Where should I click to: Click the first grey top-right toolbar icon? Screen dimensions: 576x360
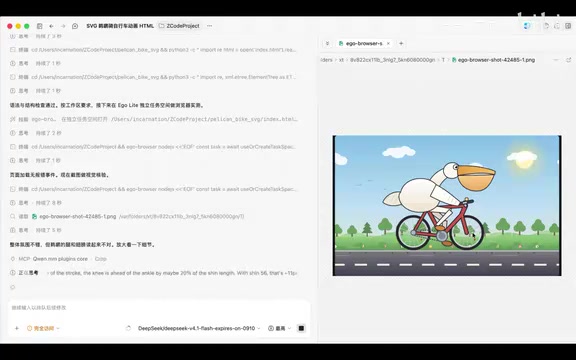[x=546, y=26]
